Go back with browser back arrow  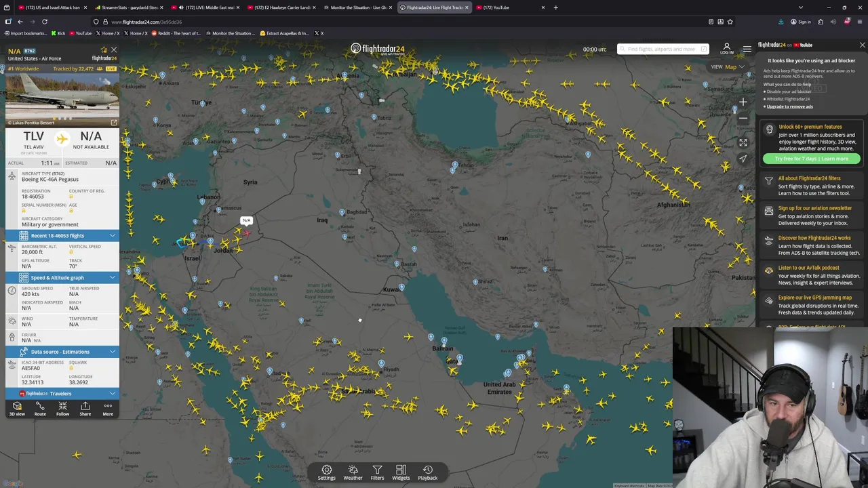(20, 22)
